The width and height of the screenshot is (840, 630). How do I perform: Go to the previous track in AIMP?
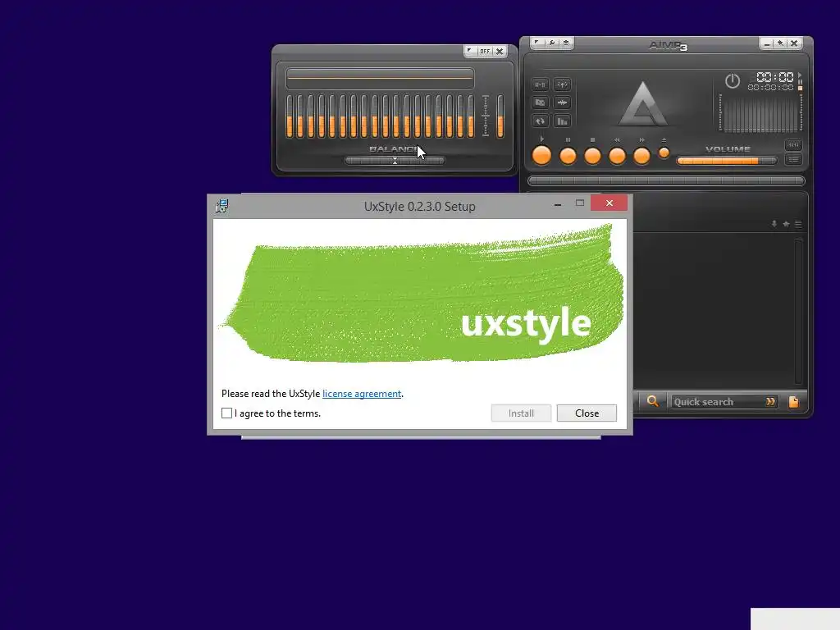point(617,156)
